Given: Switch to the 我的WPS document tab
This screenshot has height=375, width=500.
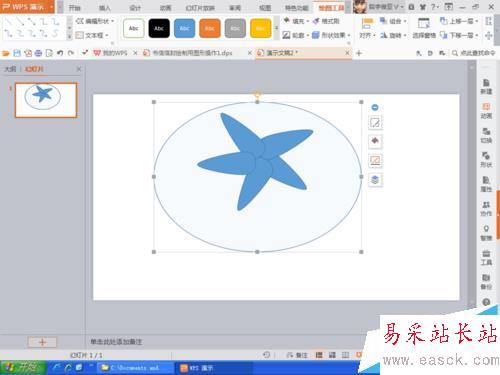Looking at the screenshot, I should click(111, 53).
